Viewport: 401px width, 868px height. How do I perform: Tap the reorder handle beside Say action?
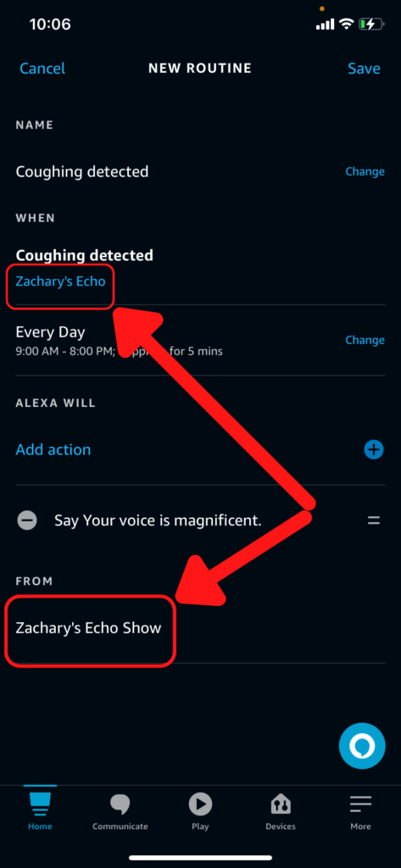coord(374,520)
